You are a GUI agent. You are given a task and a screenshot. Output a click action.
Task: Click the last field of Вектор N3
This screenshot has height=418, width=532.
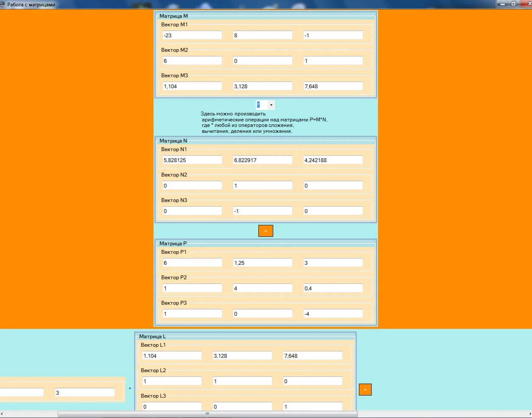click(333, 211)
